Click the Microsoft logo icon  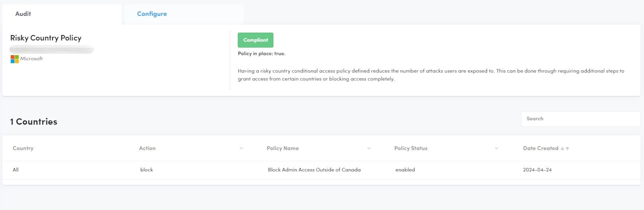point(14,59)
